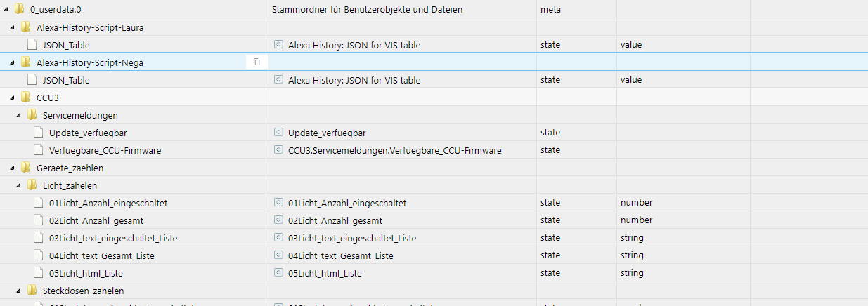Select the Verfuegbare_CCU-Firmware object row
The height and width of the screenshot is (306, 868).
pyautogui.click(x=105, y=150)
